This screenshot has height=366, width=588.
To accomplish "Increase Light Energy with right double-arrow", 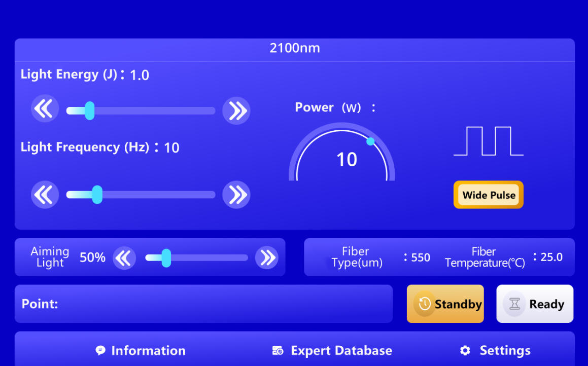I will point(236,111).
